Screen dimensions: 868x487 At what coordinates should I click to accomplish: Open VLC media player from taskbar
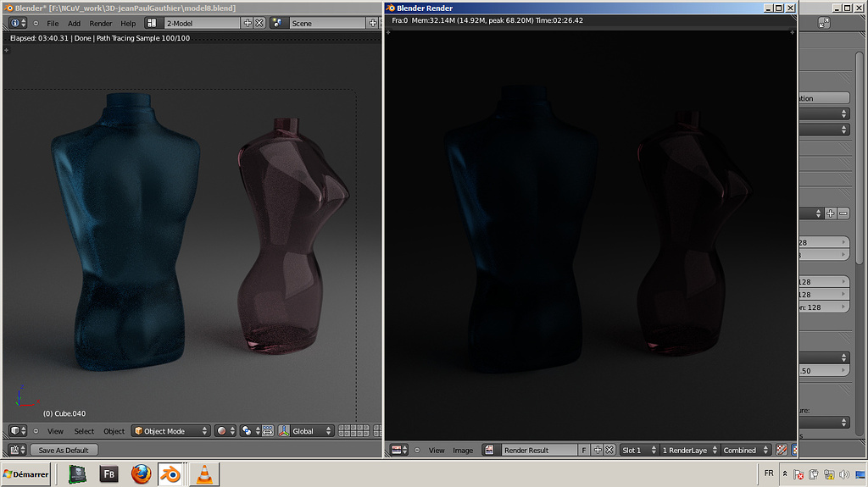[205, 474]
